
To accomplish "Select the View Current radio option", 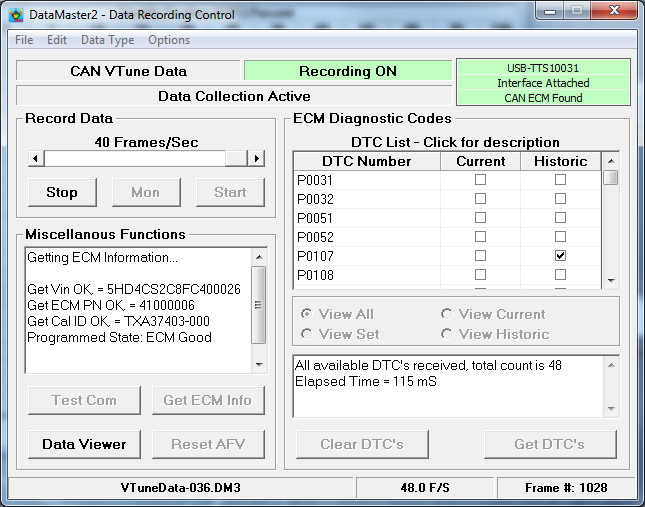I will pyautogui.click(x=447, y=314).
